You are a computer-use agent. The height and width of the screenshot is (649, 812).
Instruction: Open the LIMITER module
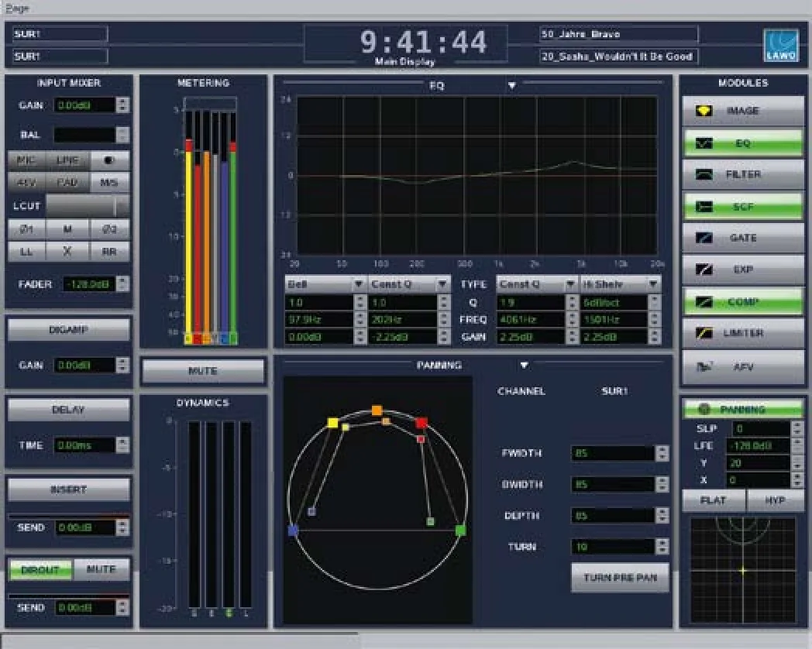tap(743, 333)
